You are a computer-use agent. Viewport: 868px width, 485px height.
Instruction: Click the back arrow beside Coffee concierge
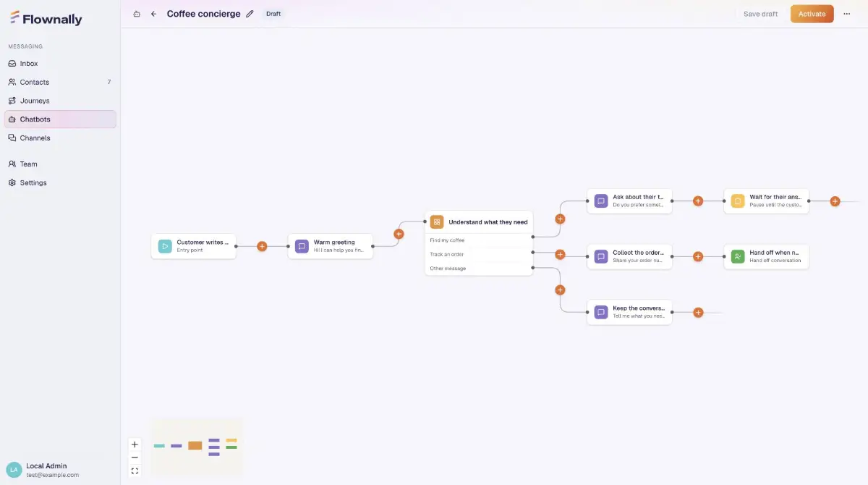pyautogui.click(x=153, y=14)
